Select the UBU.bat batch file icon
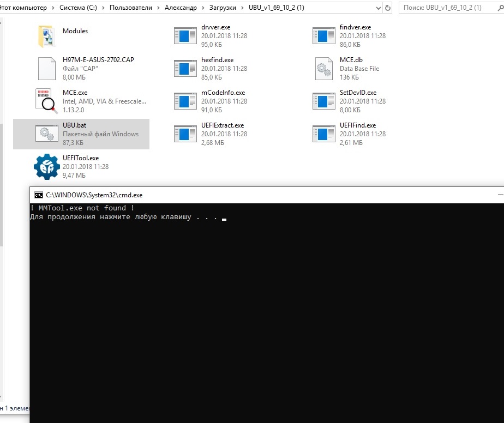Screen dimensions: 504x423 pyautogui.click(x=46, y=134)
